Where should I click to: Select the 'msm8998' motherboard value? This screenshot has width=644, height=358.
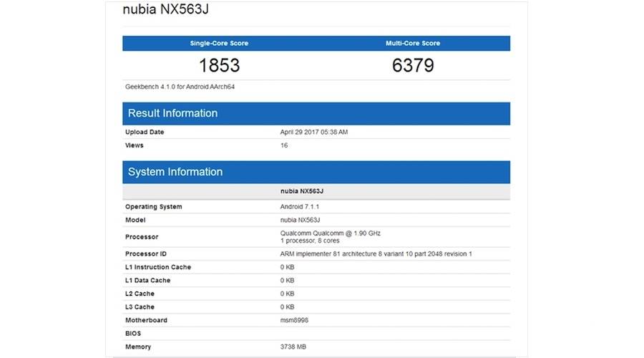pyautogui.click(x=294, y=320)
